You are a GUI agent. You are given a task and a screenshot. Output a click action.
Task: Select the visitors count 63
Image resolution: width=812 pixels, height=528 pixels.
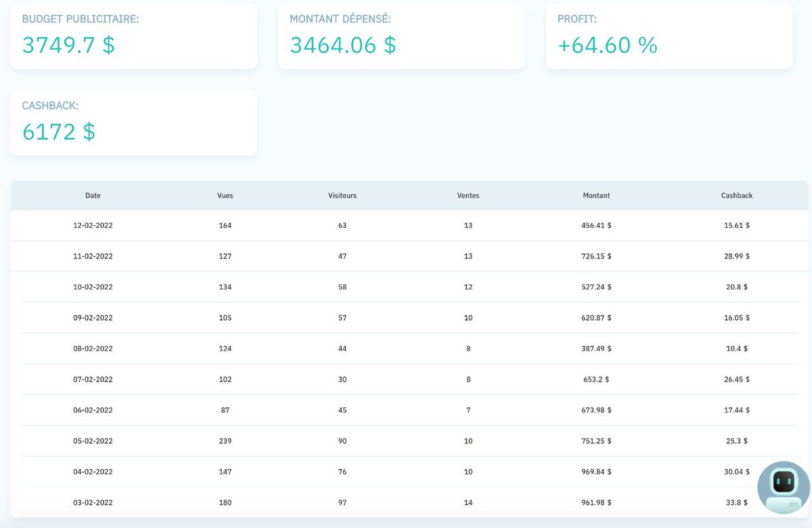(342, 225)
